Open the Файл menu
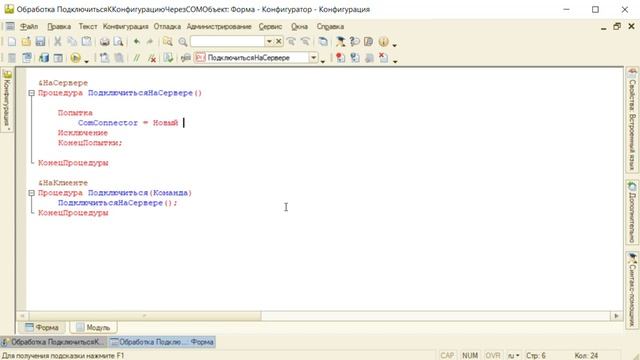The height and width of the screenshot is (360, 640). [x=29, y=27]
